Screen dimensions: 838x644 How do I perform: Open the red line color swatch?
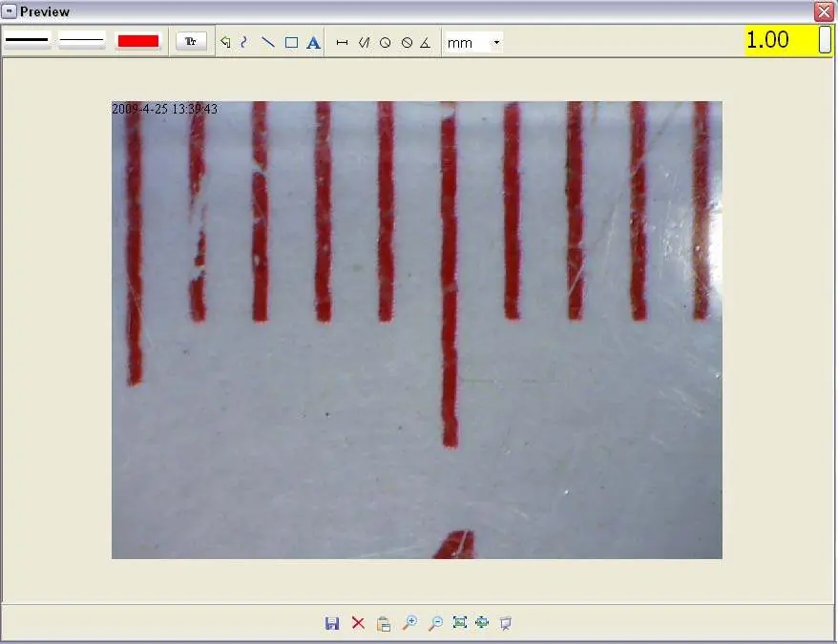point(137,41)
